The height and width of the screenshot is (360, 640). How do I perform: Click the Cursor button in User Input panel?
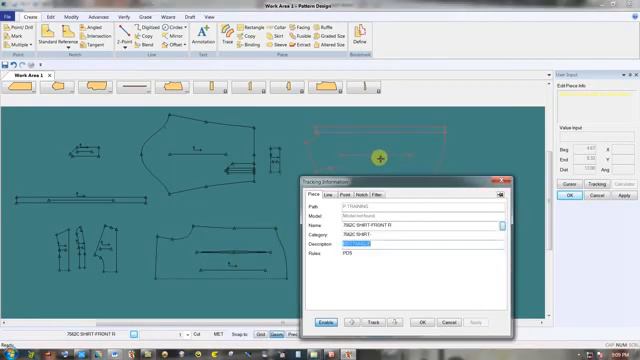(569, 184)
